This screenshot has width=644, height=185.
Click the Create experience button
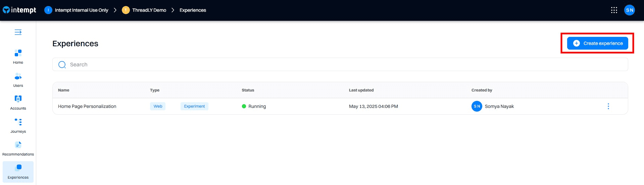click(x=597, y=43)
